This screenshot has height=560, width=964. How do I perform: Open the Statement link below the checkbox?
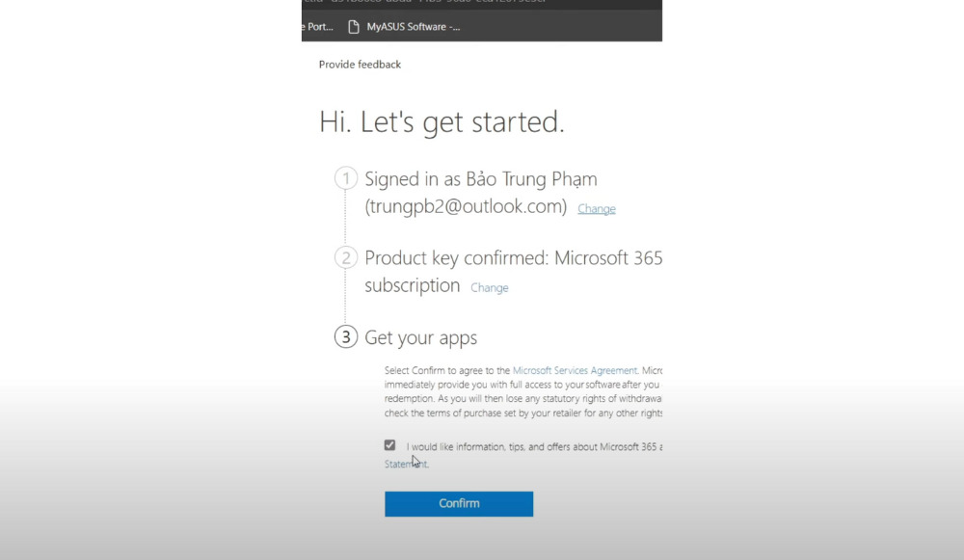click(x=405, y=464)
